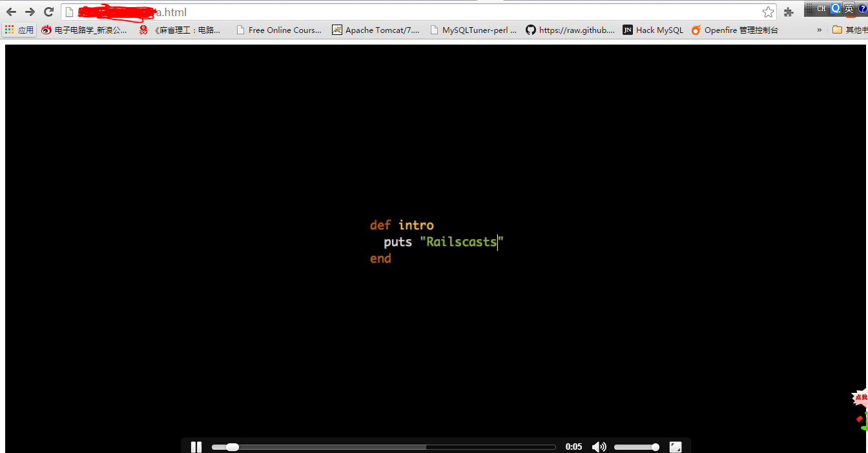Click the browser extensions puzzle-piece icon
868x453 pixels.
(x=789, y=12)
